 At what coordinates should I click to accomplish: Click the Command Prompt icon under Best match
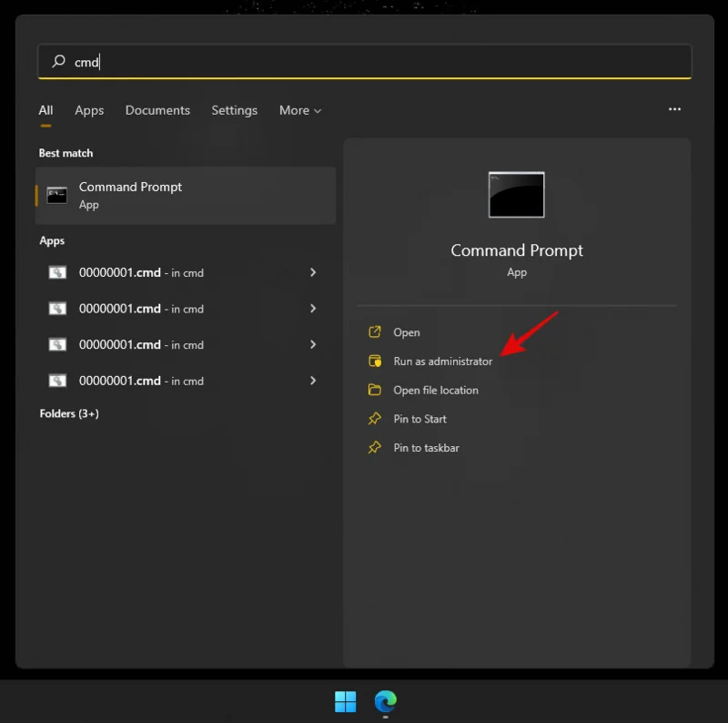point(56,195)
